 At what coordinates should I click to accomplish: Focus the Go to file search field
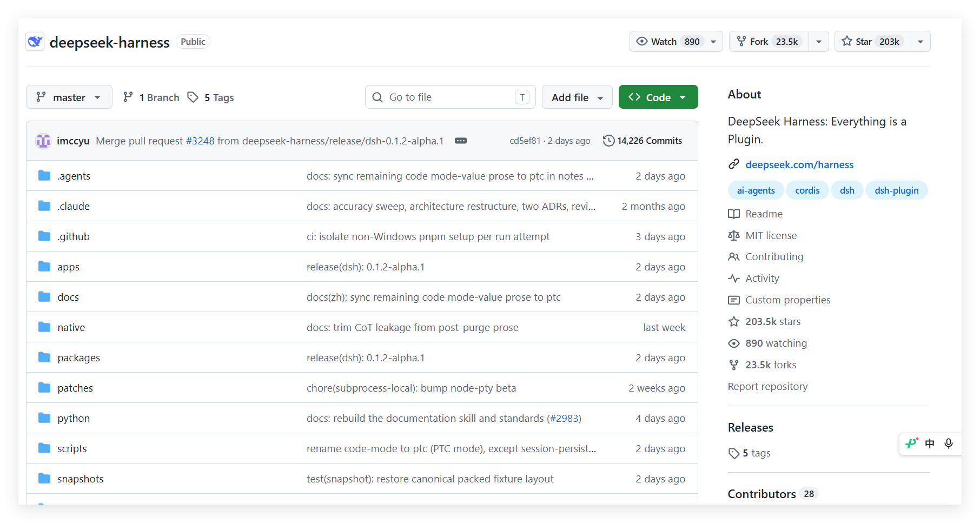click(450, 97)
